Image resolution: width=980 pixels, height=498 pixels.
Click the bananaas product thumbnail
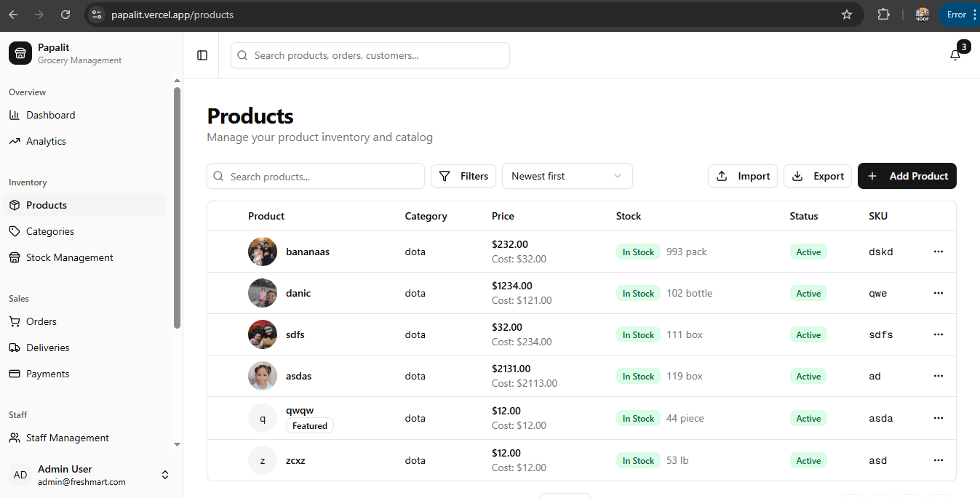pyautogui.click(x=263, y=252)
